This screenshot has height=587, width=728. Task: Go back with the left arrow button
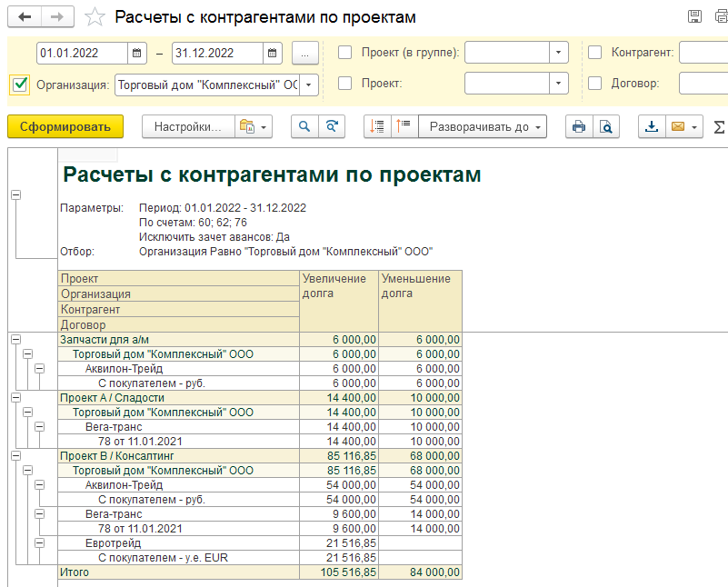point(25,17)
